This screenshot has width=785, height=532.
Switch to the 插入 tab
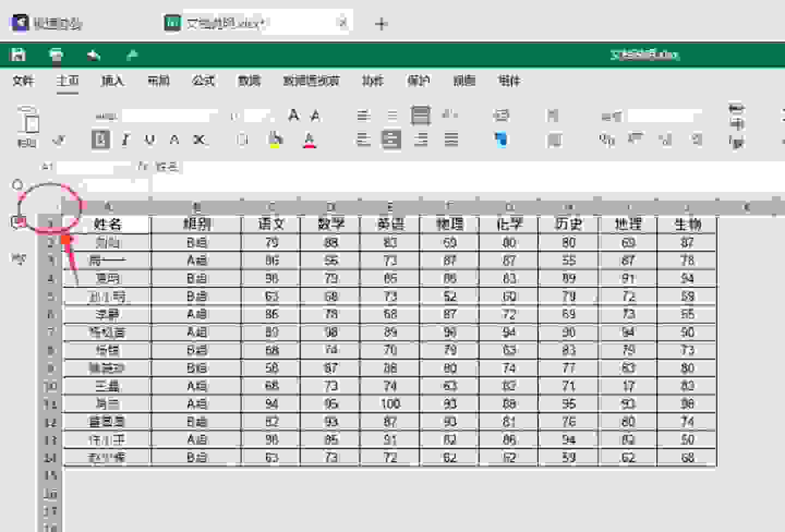pyautogui.click(x=112, y=81)
